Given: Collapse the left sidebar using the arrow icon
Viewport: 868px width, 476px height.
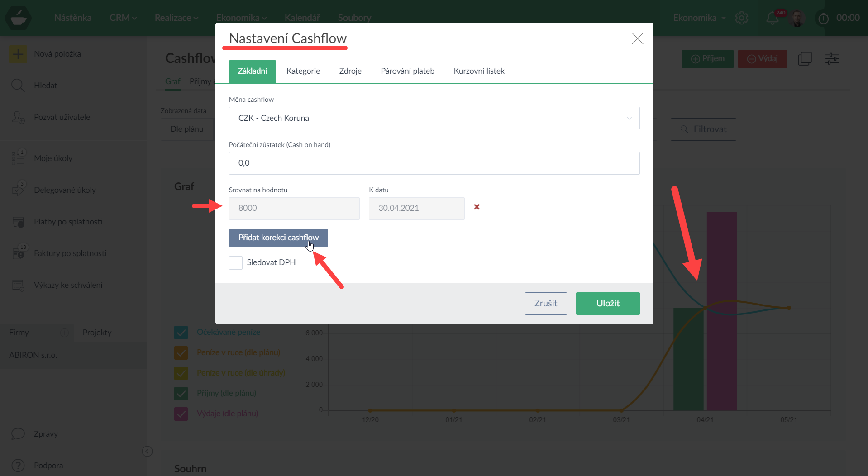Looking at the screenshot, I should (x=147, y=451).
